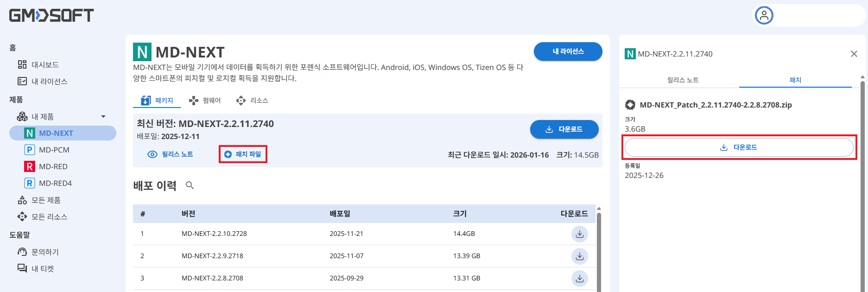Open 릴리스 노트 link with eye icon

pyautogui.click(x=170, y=154)
